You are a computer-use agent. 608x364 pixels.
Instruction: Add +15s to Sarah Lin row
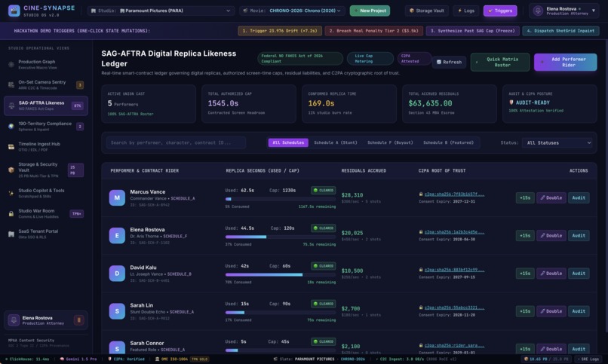525,311
